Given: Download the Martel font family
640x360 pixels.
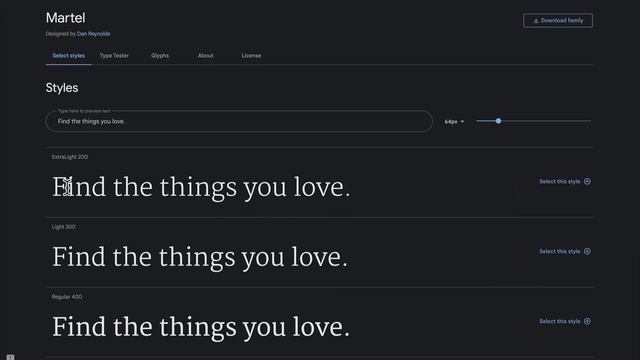Looking at the screenshot, I should click(x=558, y=20).
